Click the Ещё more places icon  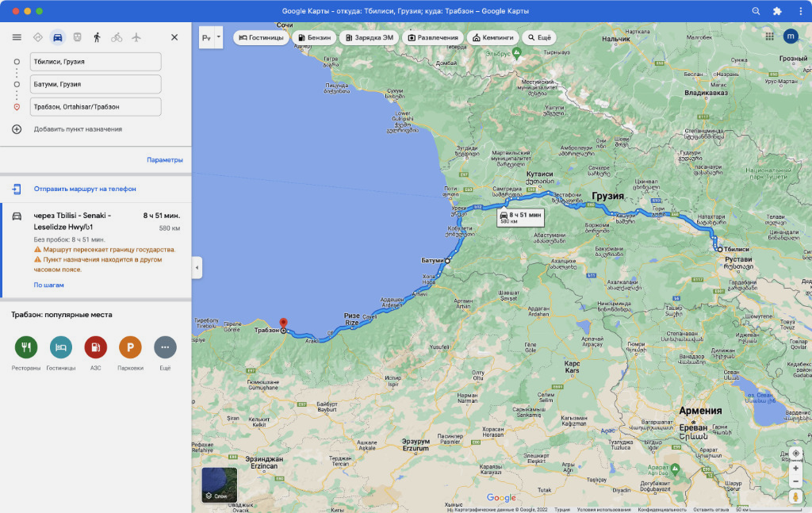165,346
